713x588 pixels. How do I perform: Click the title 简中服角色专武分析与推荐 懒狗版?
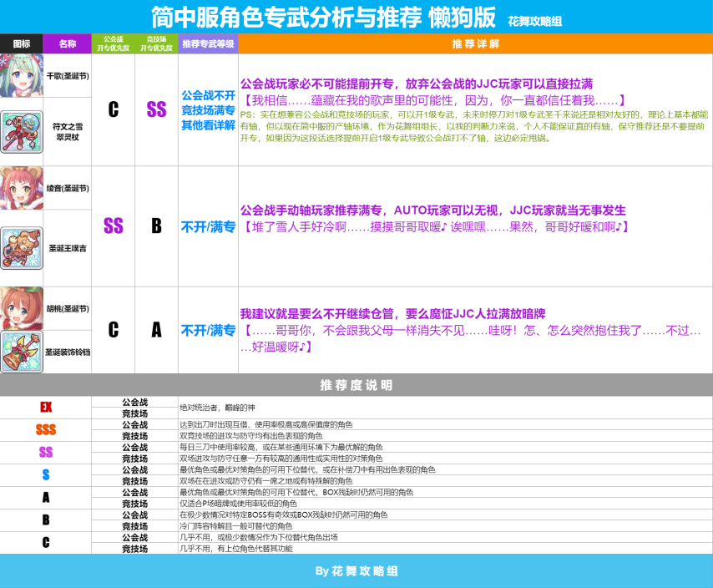[323, 18]
